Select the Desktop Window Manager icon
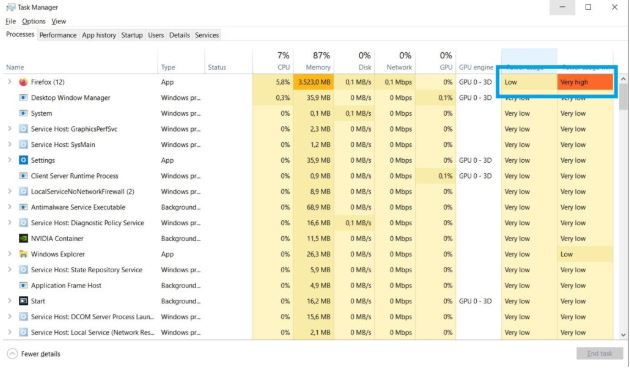 tap(23, 98)
